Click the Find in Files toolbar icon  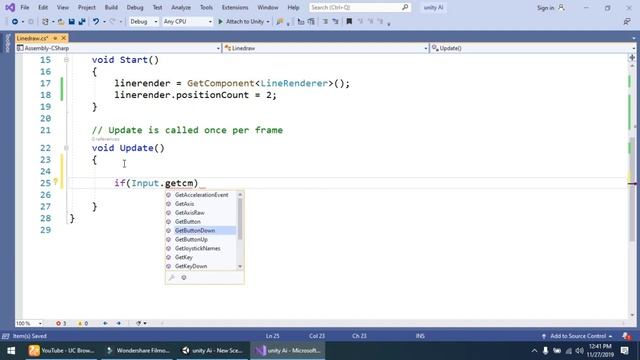[x=280, y=22]
